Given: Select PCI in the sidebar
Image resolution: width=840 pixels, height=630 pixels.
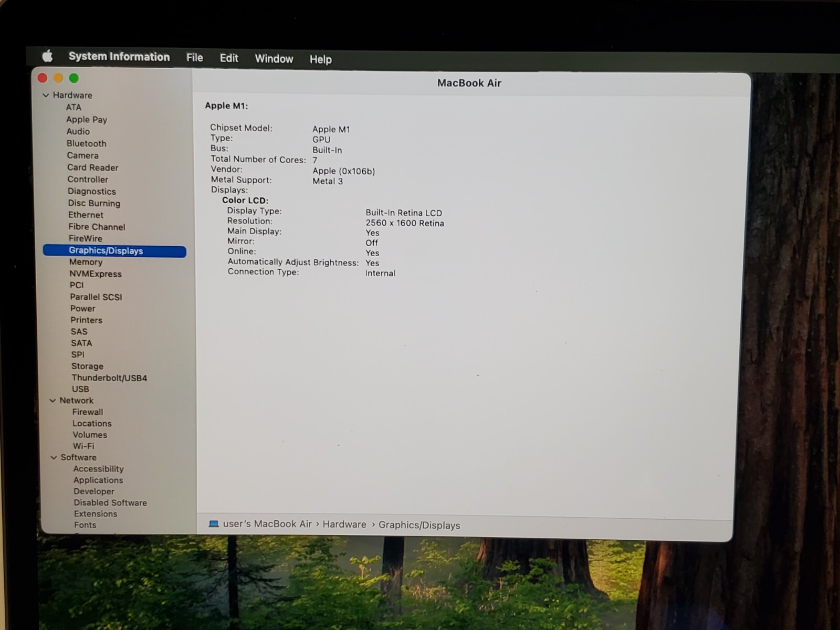Looking at the screenshot, I should (x=77, y=285).
